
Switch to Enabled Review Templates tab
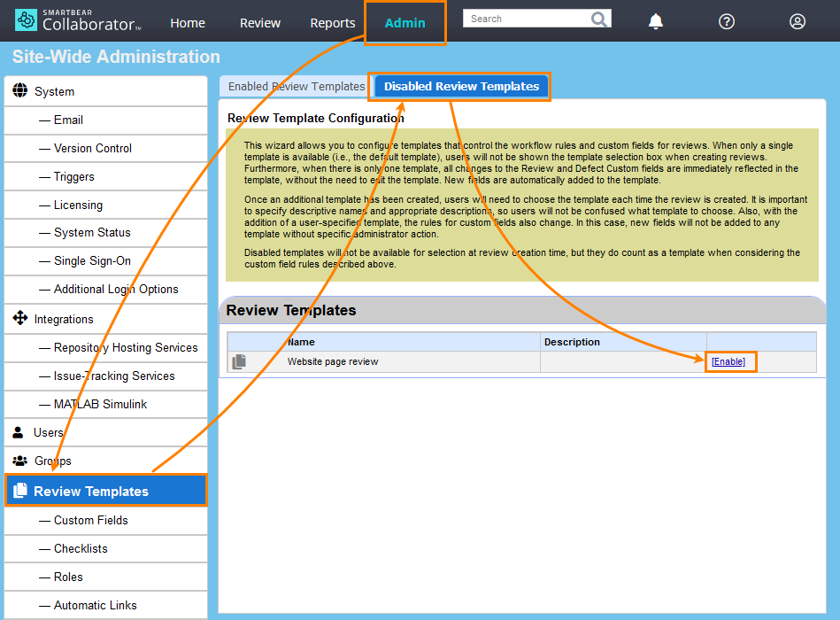(296, 87)
